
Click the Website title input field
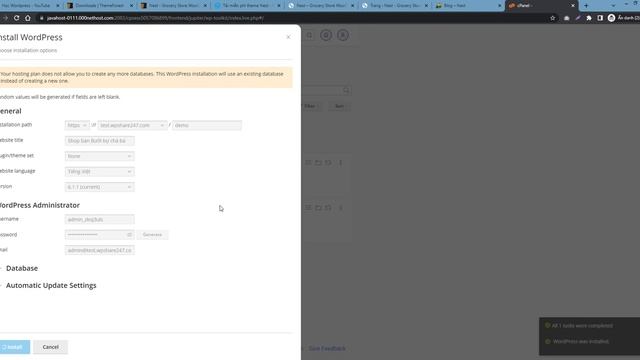(99, 141)
